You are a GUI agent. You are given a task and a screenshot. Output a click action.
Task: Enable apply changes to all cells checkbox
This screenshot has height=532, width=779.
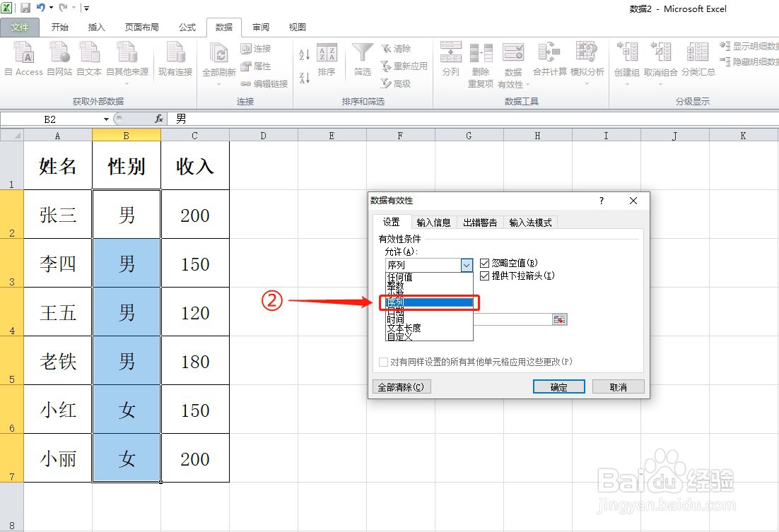[382, 360]
